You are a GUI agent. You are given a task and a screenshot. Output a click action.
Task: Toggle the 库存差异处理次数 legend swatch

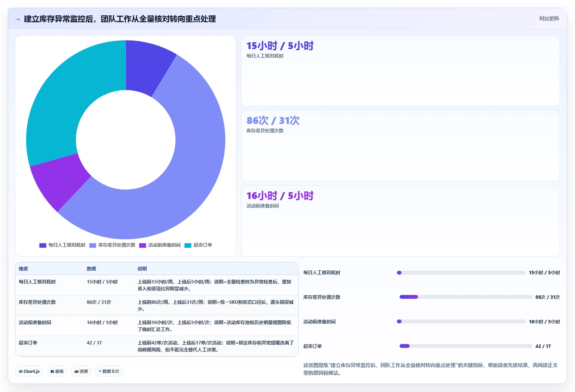[93, 245]
